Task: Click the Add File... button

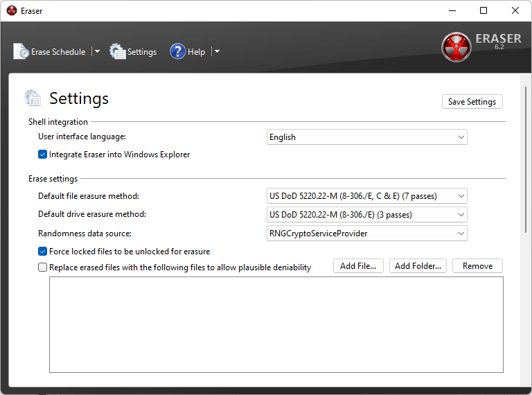Action: pos(358,266)
